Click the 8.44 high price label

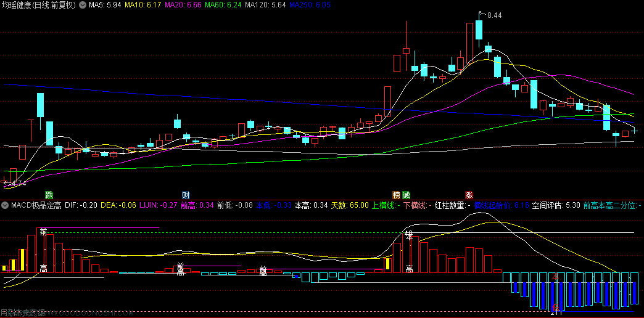point(495,15)
